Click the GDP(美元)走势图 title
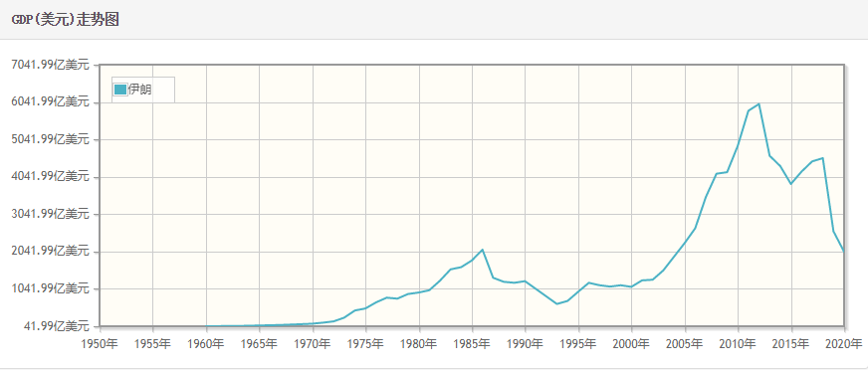868x370 pixels. point(66,20)
